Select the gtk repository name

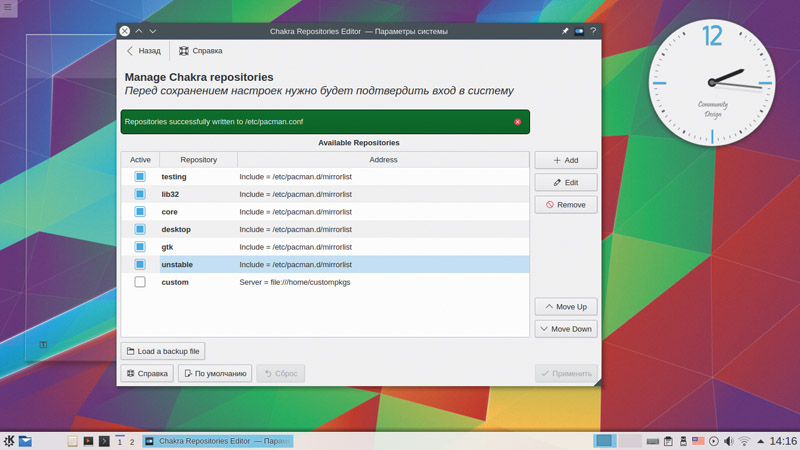tap(167, 247)
